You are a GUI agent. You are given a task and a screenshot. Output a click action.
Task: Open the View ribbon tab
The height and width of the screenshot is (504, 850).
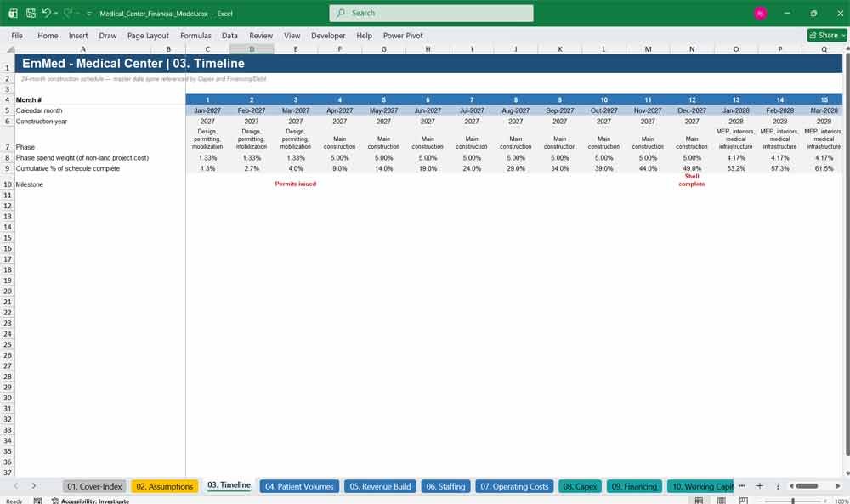tap(292, 35)
